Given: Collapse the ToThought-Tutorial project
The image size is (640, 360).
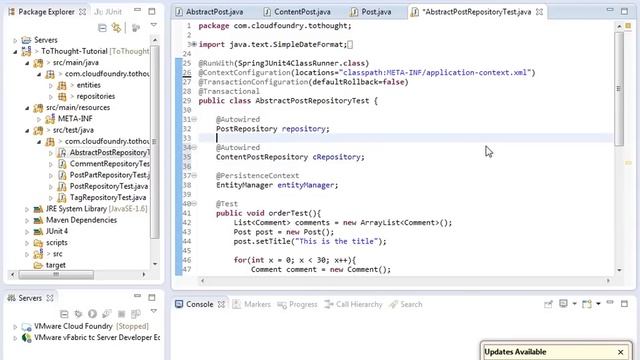Looking at the screenshot, I should (15, 52).
